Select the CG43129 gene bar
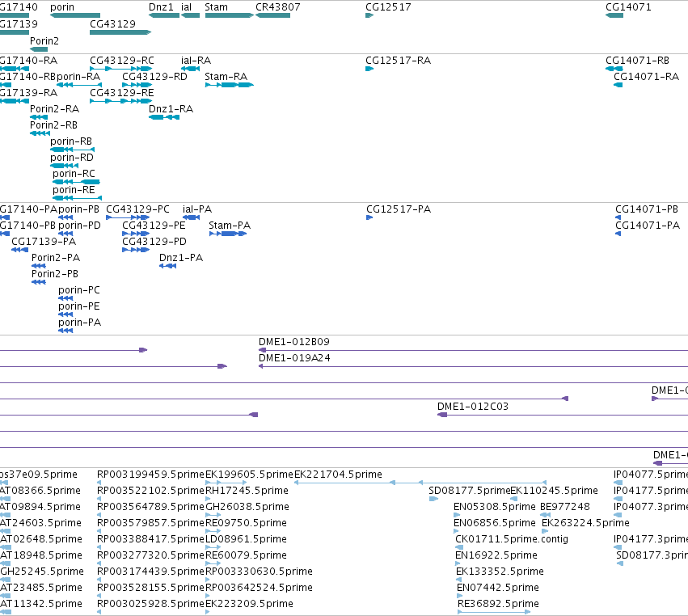 point(120,32)
